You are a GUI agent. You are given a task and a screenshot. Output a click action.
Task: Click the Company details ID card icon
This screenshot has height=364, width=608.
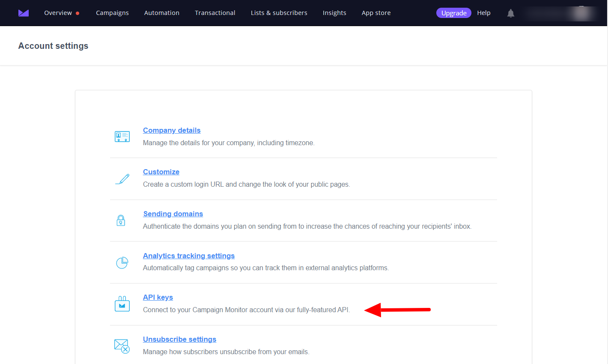click(122, 137)
